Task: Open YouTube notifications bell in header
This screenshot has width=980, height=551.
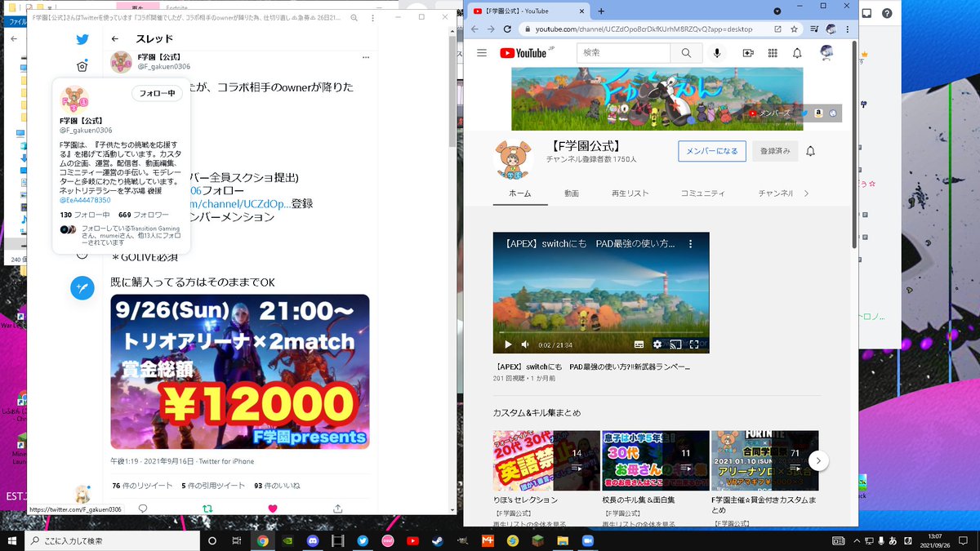Action: pyautogui.click(x=797, y=53)
